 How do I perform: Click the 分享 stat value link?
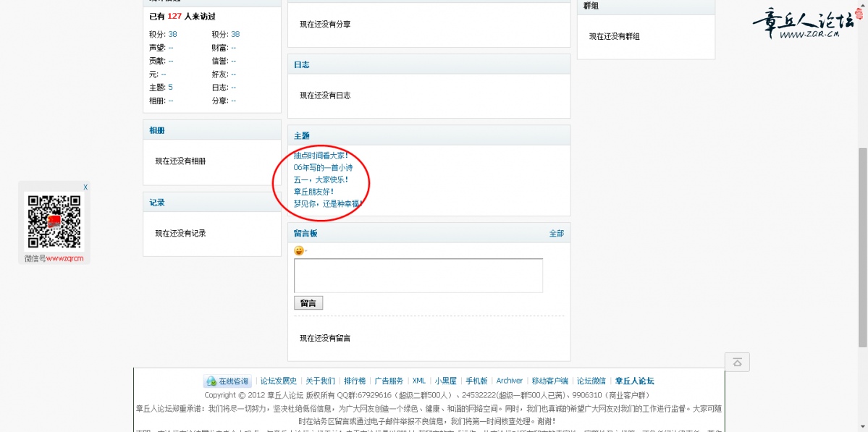[234, 101]
